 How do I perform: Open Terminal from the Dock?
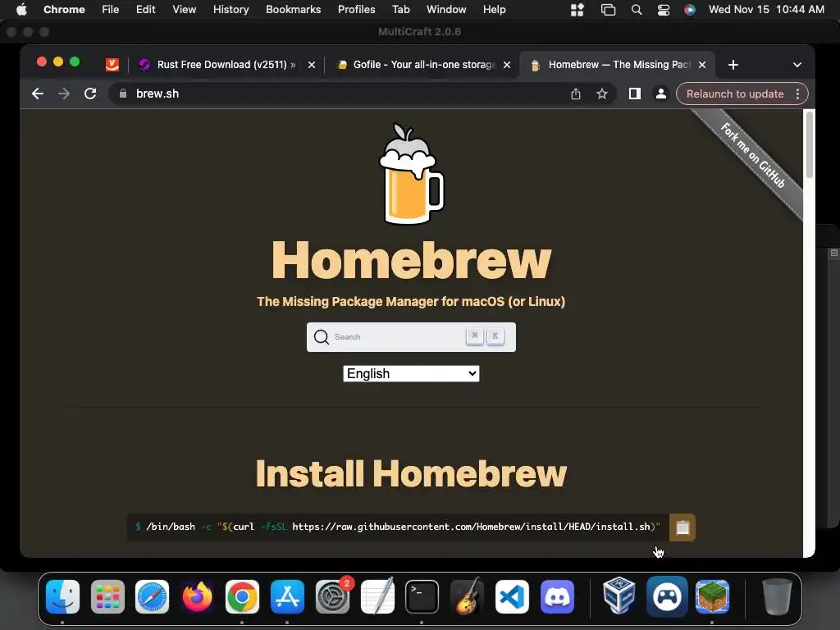point(422,596)
